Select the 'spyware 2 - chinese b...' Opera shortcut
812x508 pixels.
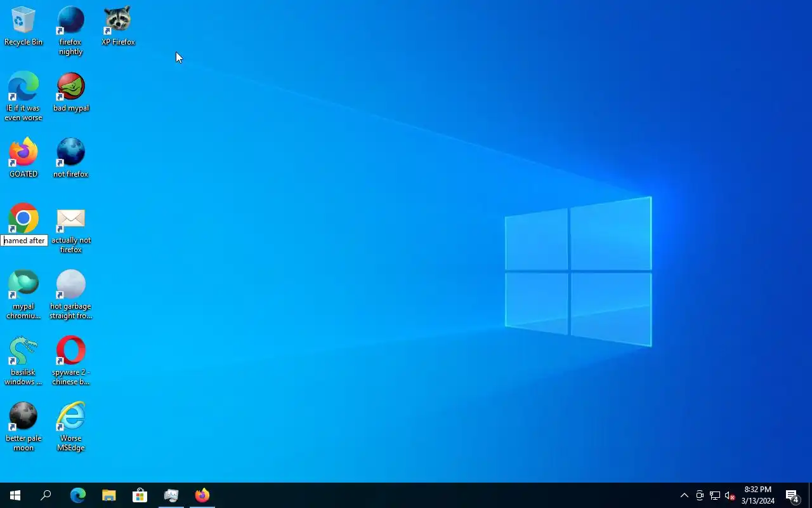pyautogui.click(x=70, y=361)
